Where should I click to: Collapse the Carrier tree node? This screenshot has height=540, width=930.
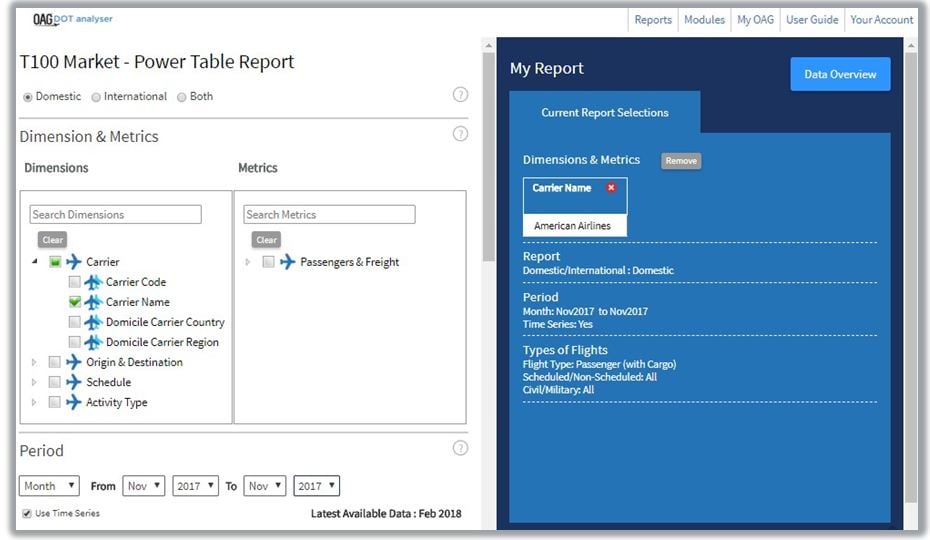coord(36,262)
